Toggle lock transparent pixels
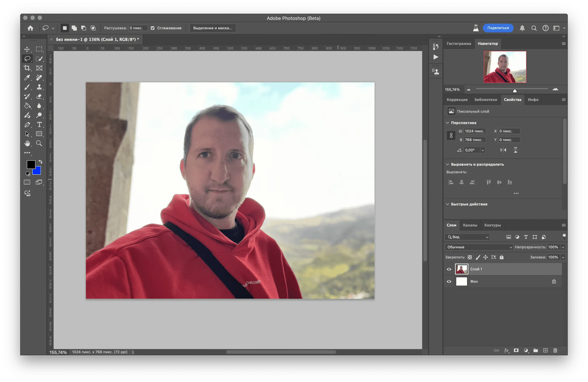The width and height of the screenshot is (588, 382). point(470,257)
